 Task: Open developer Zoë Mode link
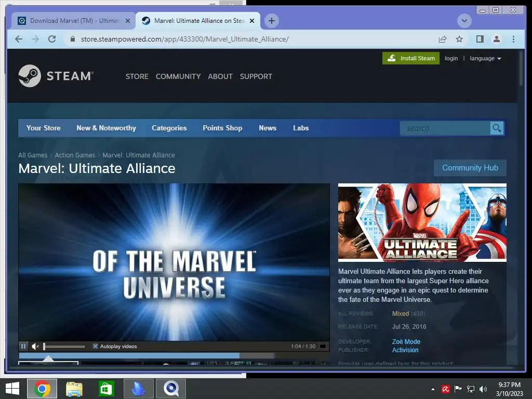click(x=406, y=342)
